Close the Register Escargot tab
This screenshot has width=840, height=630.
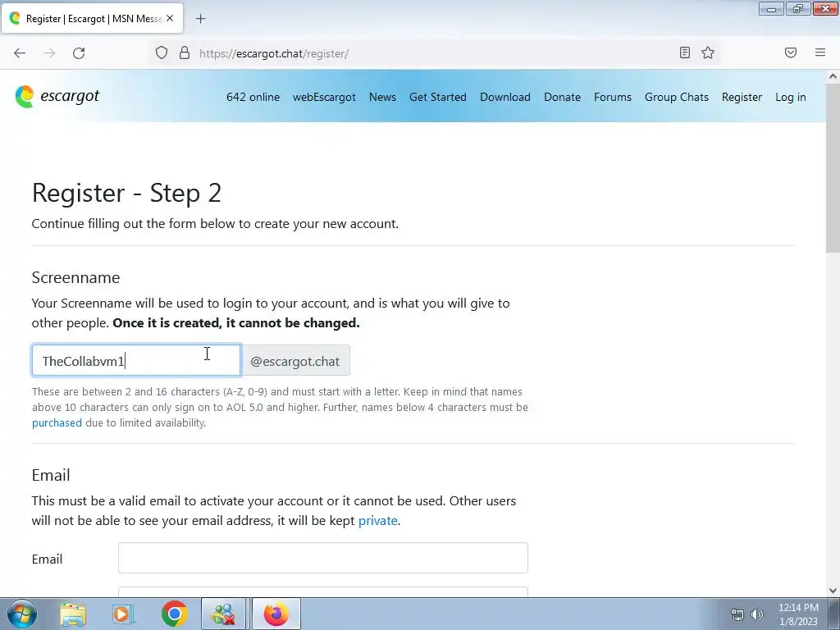[x=170, y=18]
